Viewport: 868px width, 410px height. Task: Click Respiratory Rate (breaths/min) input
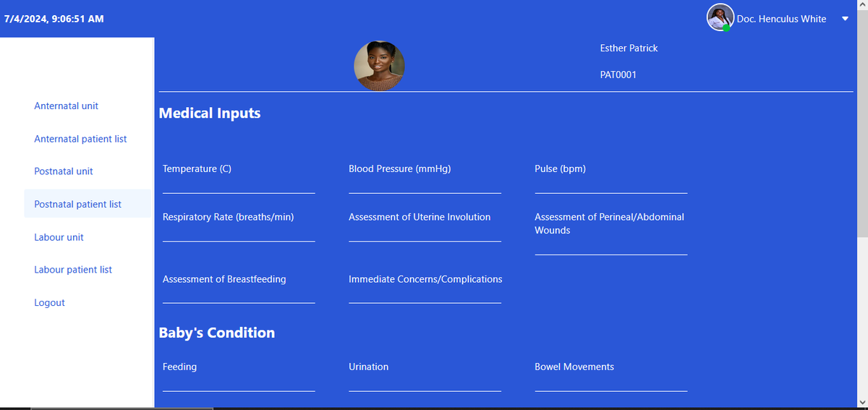(x=239, y=234)
